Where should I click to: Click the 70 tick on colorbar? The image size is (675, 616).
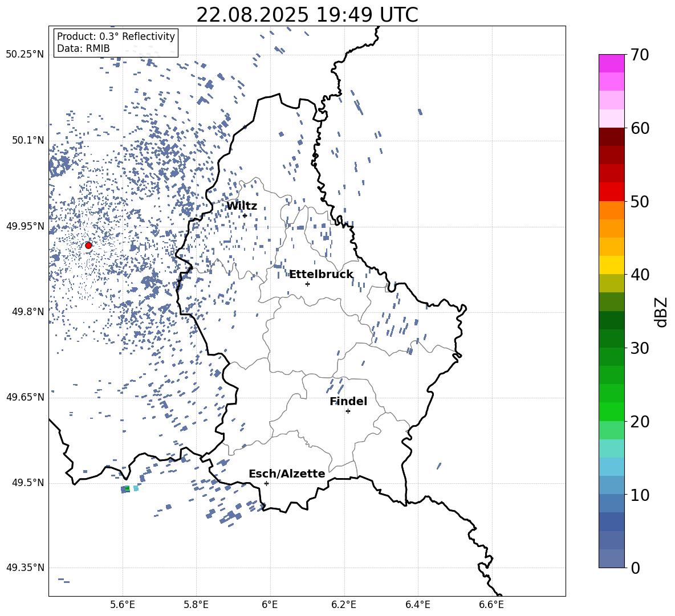(x=640, y=55)
